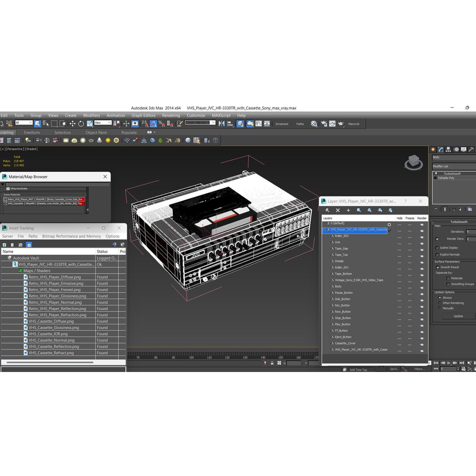Select the Editable Poly modifier in stack
The width and height of the screenshot is (476, 476).
[x=446, y=178]
